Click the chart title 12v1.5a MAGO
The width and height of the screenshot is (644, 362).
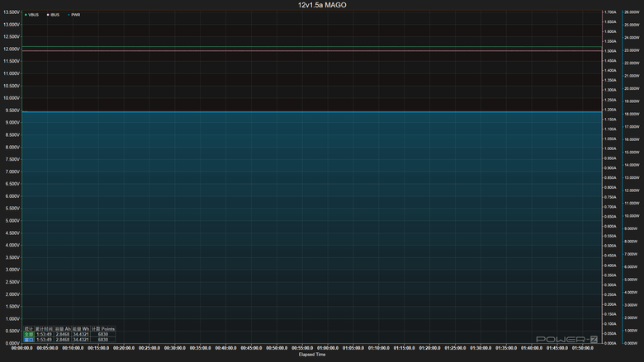pyautogui.click(x=322, y=5)
